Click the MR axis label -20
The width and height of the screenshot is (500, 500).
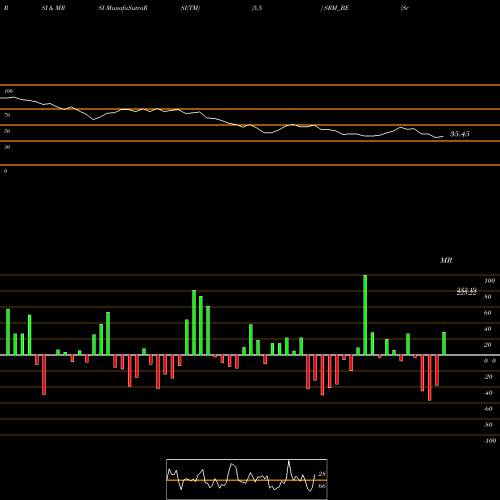[488, 377]
